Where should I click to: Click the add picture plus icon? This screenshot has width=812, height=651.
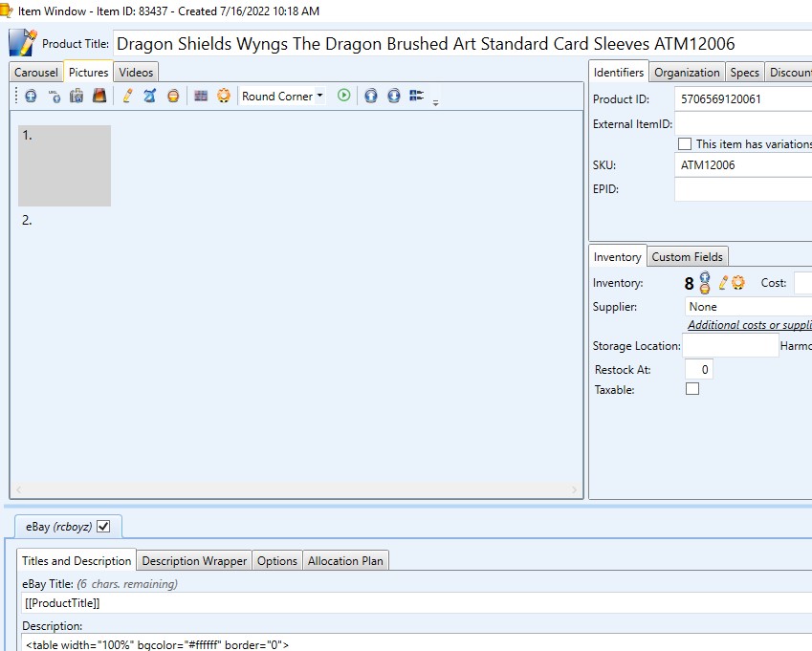[x=31, y=96]
